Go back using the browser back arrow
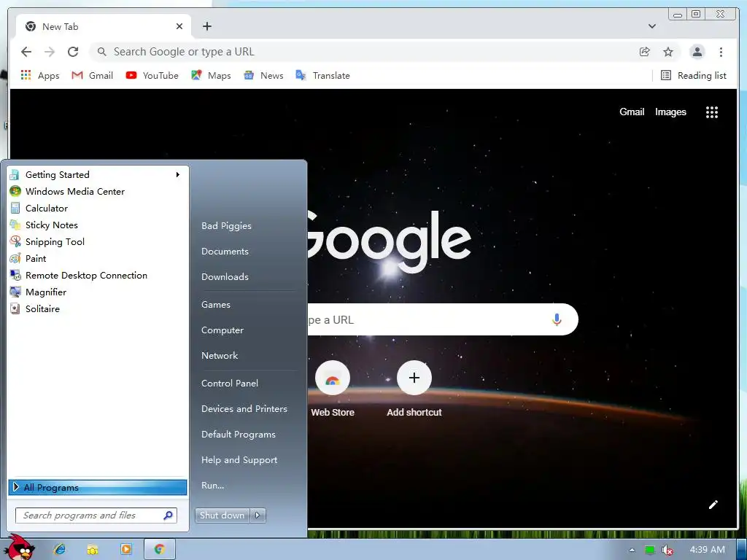Viewport: 747px width, 560px height. tap(26, 52)
